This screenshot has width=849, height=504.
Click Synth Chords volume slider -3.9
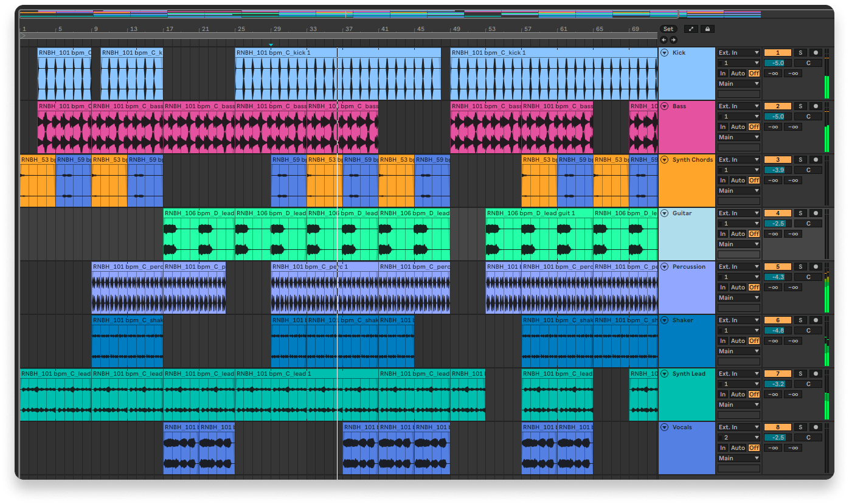pyautogui.click(x=778, y=170)
